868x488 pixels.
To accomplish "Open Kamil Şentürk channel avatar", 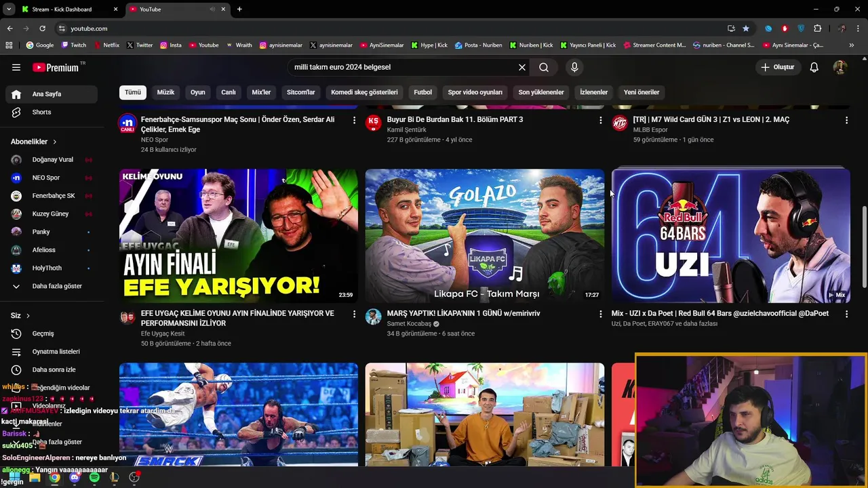I will pyautogui.click(x=373, y=123).
